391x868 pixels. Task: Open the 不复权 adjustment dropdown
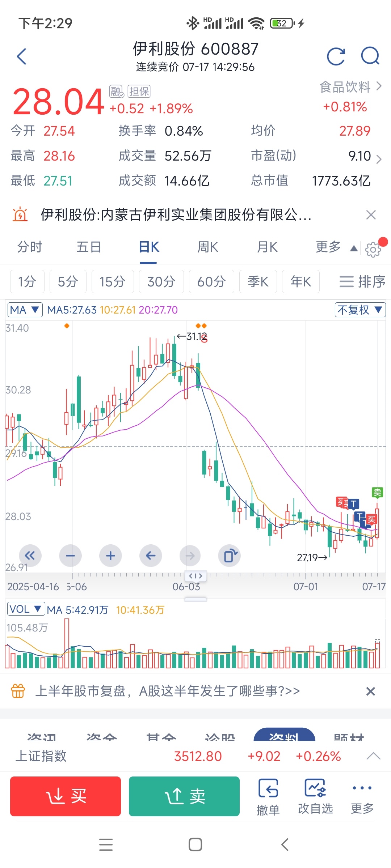[360, 310]
